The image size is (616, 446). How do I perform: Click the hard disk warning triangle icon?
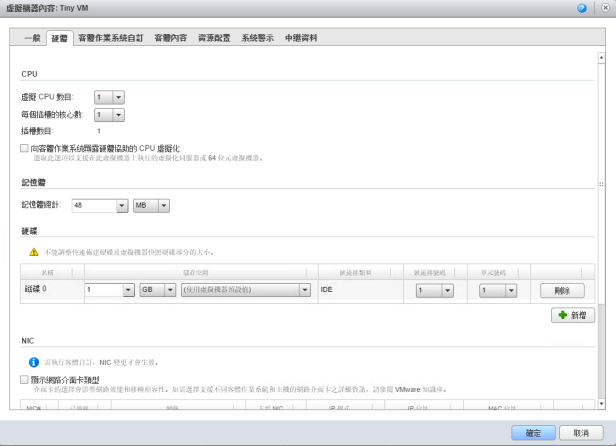click(34, 252)
